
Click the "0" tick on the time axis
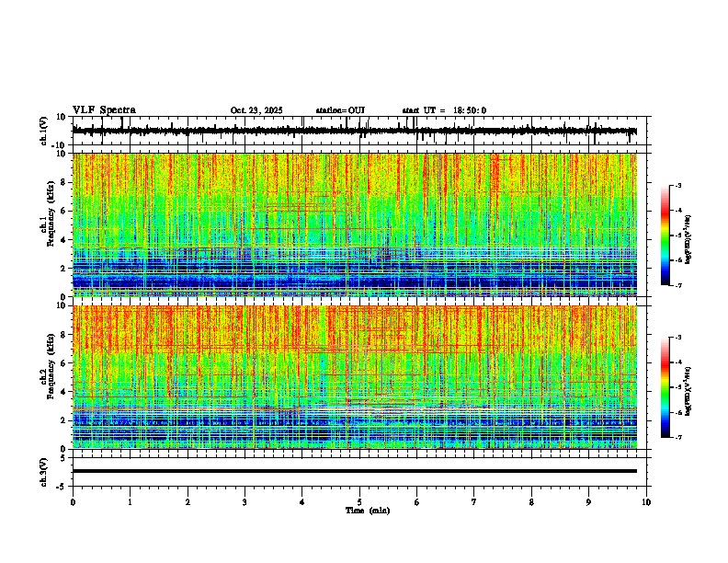pos(73,502)
